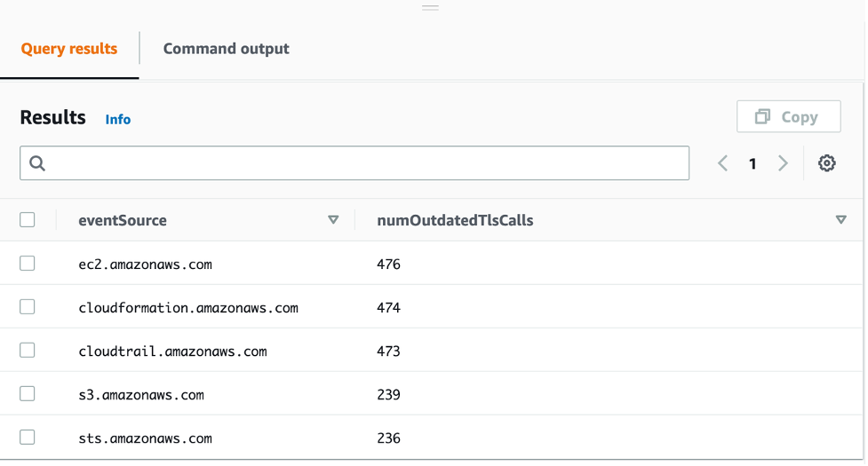The width and height of the screenshot is (868, 466).
Task: Open table preferences gear icon
Action: click(826, 163)
